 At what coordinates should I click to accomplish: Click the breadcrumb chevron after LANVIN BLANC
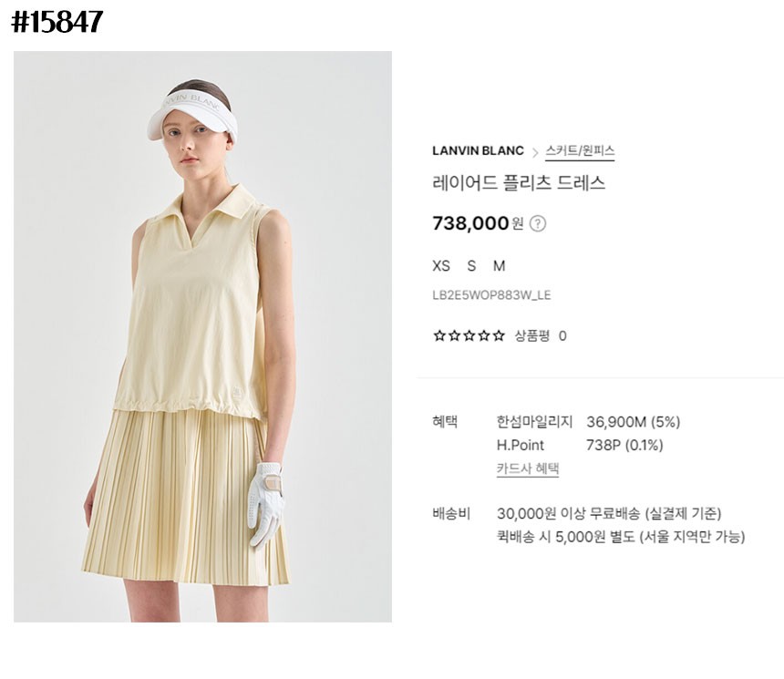[x=535, y=152]
